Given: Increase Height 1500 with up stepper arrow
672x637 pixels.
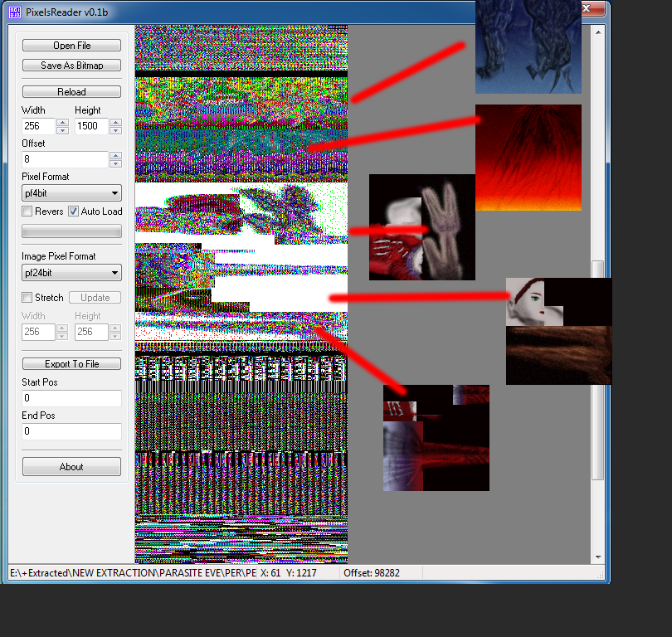Looking at the screenshot, I should click(x=115, y=123).
